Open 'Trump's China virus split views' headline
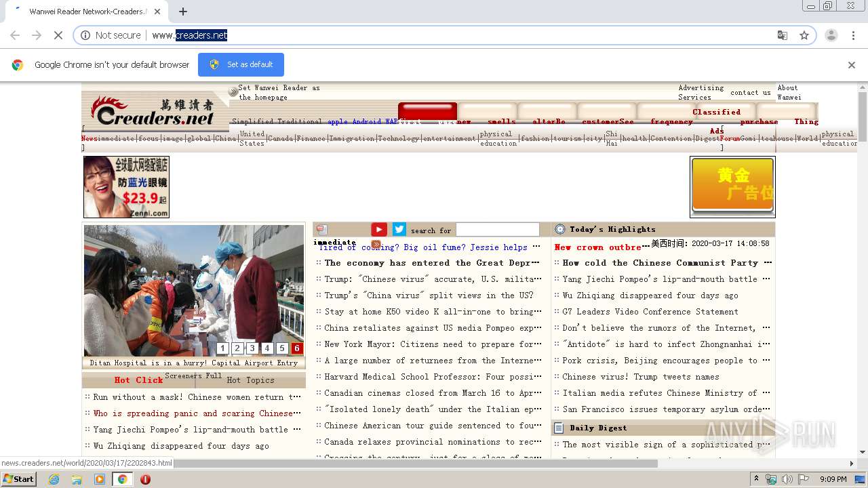The image size is (868, 488). click(429, 296)
